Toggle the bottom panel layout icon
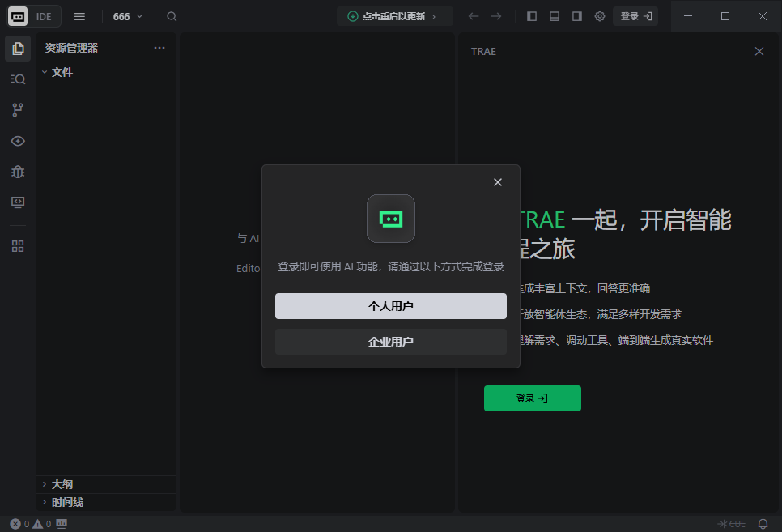 click(x=554, y=16)
